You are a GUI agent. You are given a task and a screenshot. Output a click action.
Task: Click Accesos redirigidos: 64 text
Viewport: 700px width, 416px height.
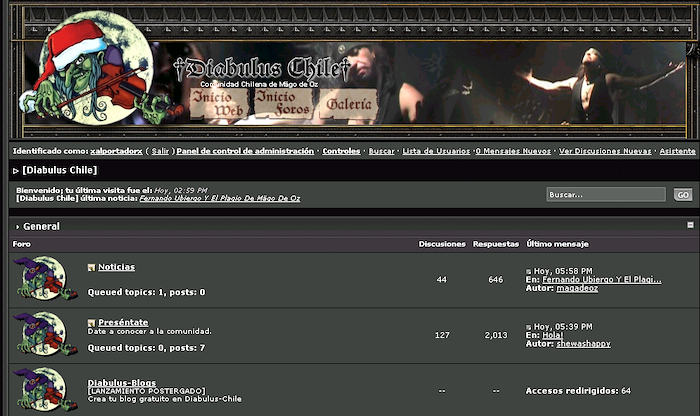point(578,391)
